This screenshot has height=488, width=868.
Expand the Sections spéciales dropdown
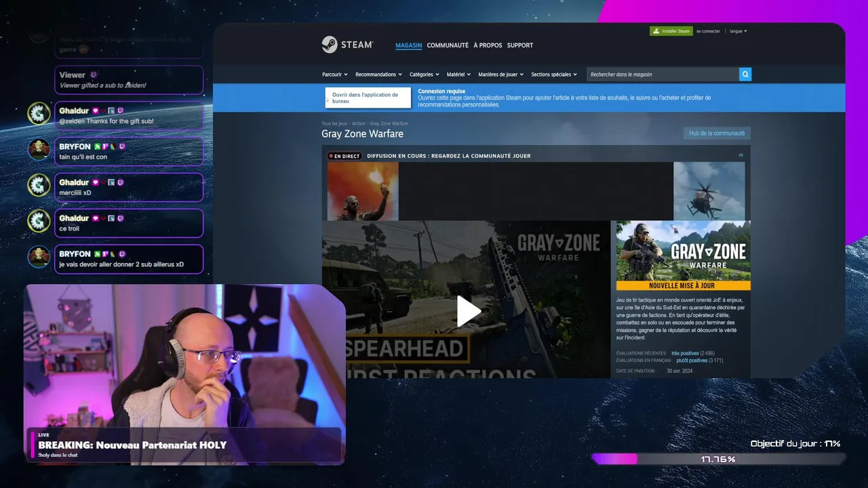(553, 75)
